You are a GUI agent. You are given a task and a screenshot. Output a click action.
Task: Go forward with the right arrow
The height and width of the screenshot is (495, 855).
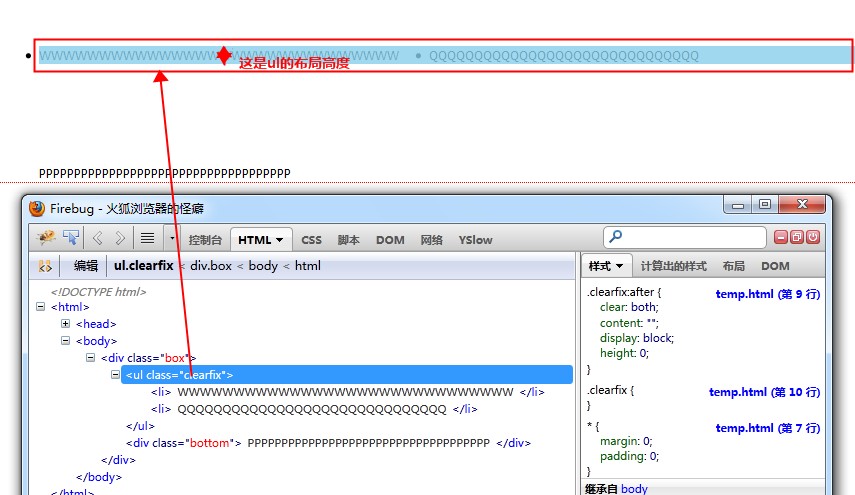(120, 238)
